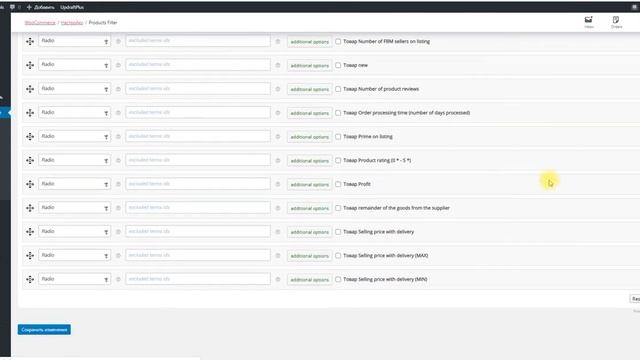Click small icon after Radio dropdown in Prime on listing row
The height and width of the screenshot is (360, 640).
(x=118, y=136)
